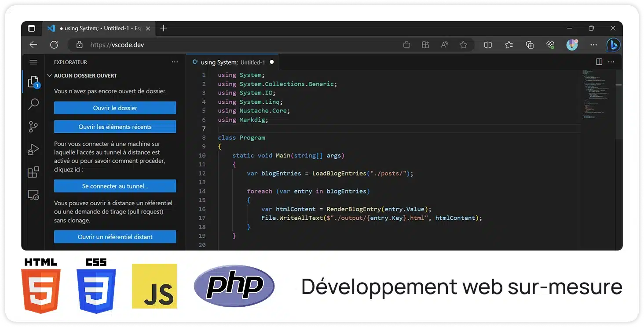
Task: Open the Remote Explorer view
Action: coord(33,195)
